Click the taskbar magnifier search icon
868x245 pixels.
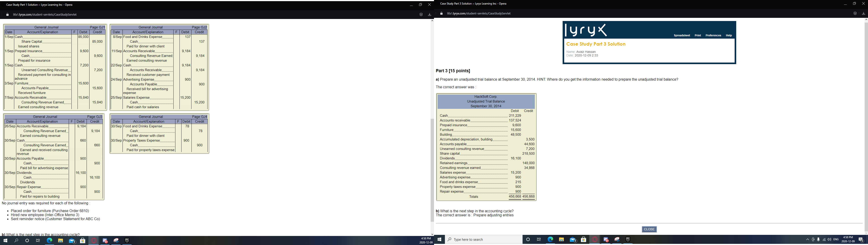click(16, 241)
